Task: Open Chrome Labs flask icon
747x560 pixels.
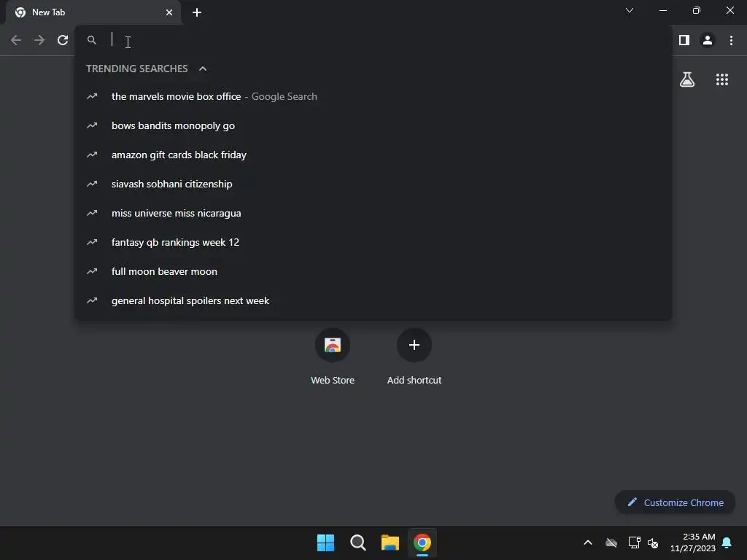Action: point(687,79)
